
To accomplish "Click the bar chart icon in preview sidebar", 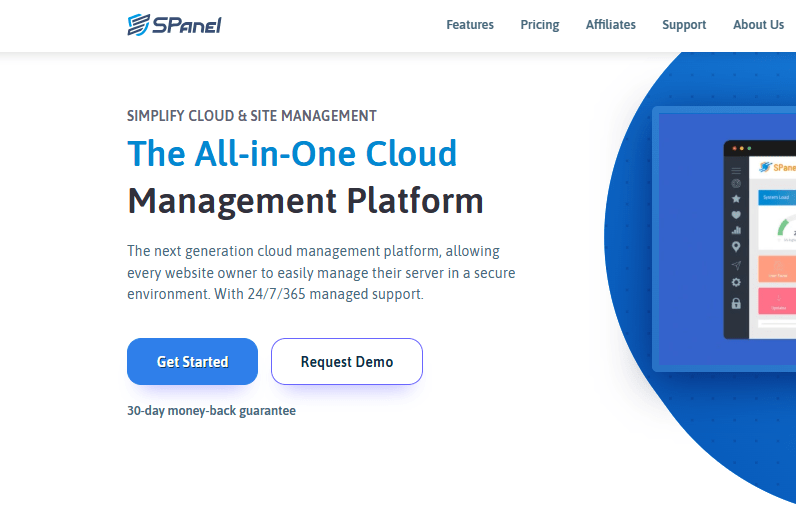I will [736, 230].
